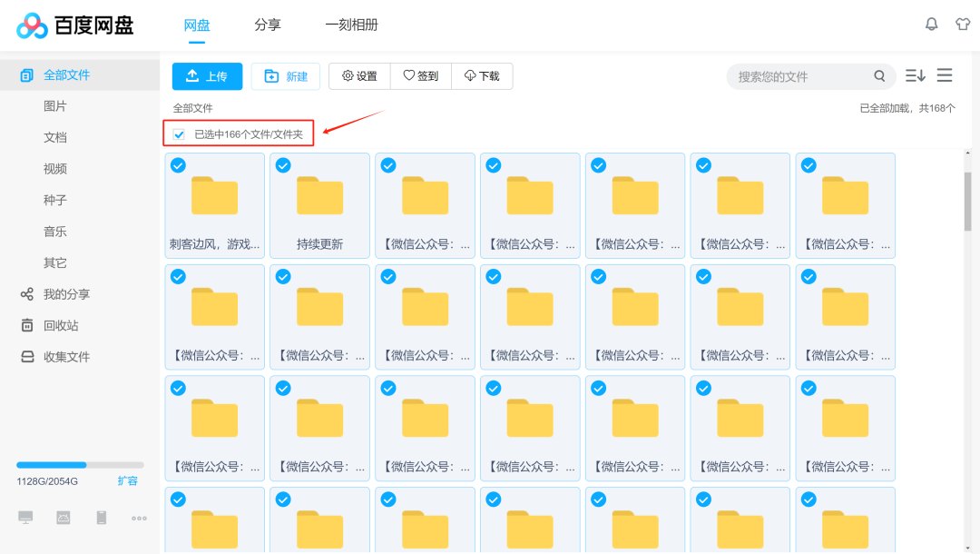Click the 已全部加载，共168个 status text
The width and height of the screenshot is (980, 554).
(907, 108)
